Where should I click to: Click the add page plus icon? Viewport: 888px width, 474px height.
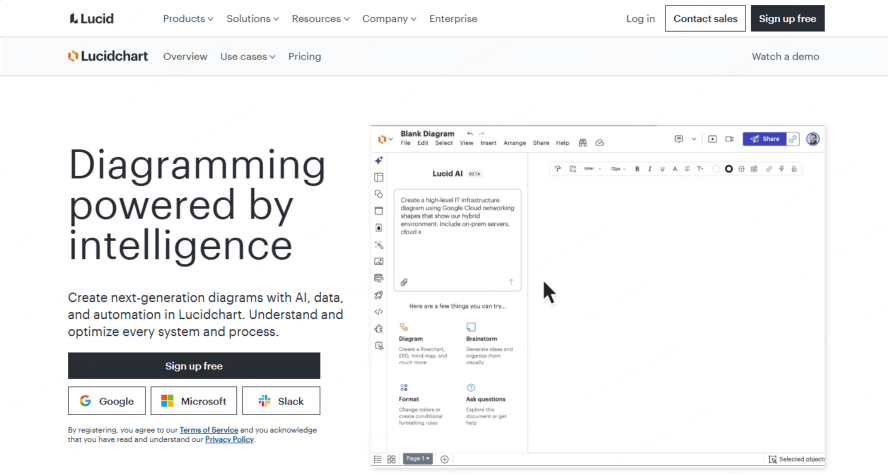coord(445,459)
